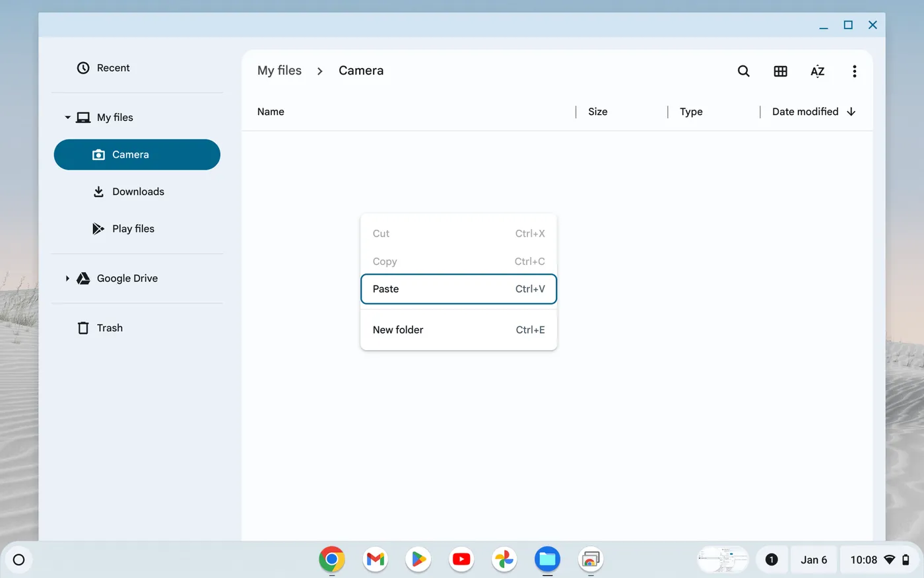This screenshot has height=578, width=924.
Task: Open the recent screenshot thumbnail in shelf
Action: coord(723,560)
